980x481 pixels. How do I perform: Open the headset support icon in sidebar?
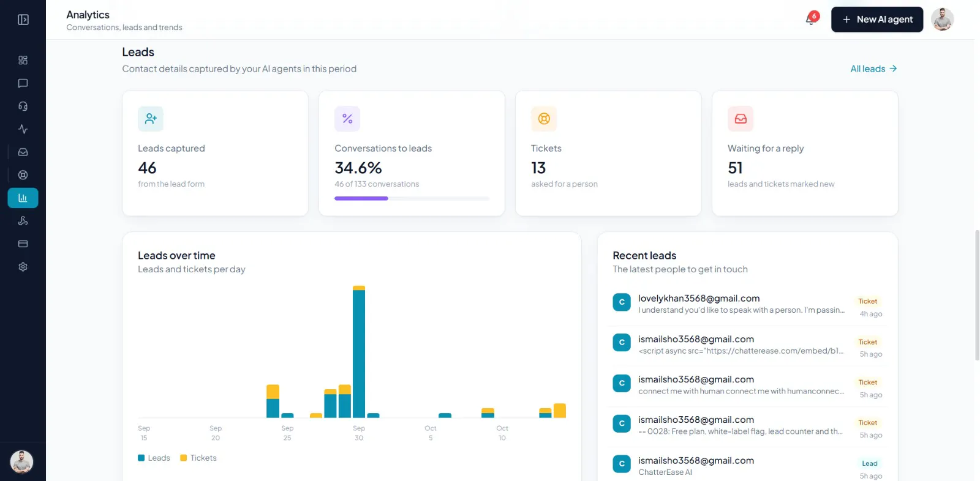click(x=23, y=106)
